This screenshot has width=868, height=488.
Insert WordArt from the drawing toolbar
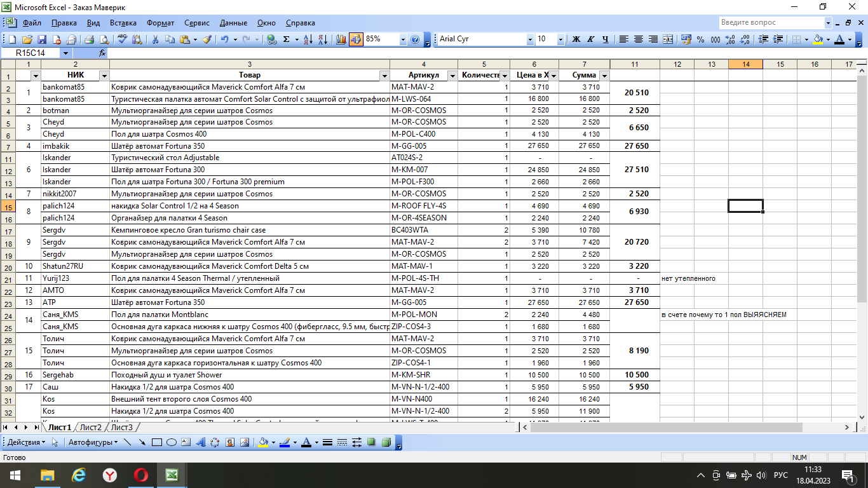(201, 442)
